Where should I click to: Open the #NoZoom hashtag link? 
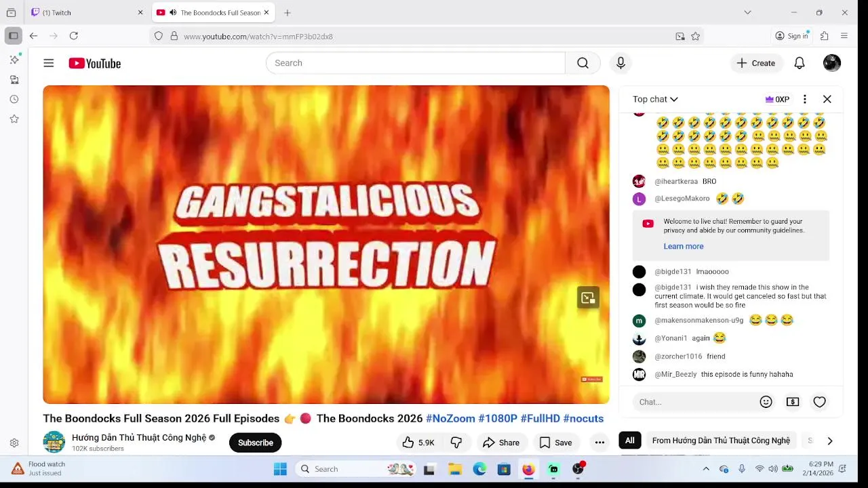[x=450, y=419]
